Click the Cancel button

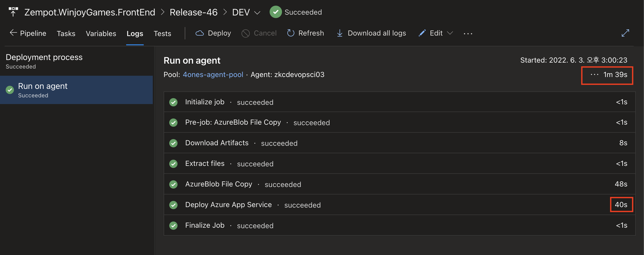pyautogui.click(x=259, y=33)
